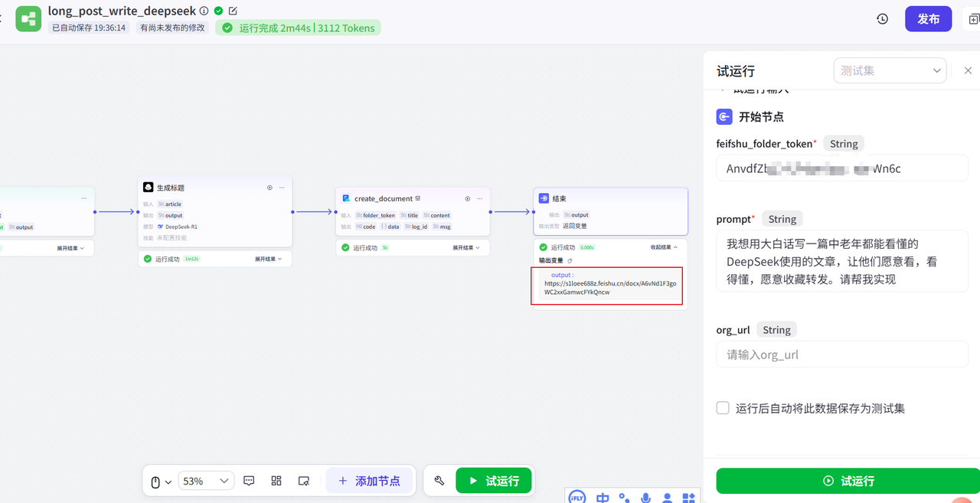Click the 有尚未发布的修改 label
Viewport: 980px width, 503px height.
(172, 28)
